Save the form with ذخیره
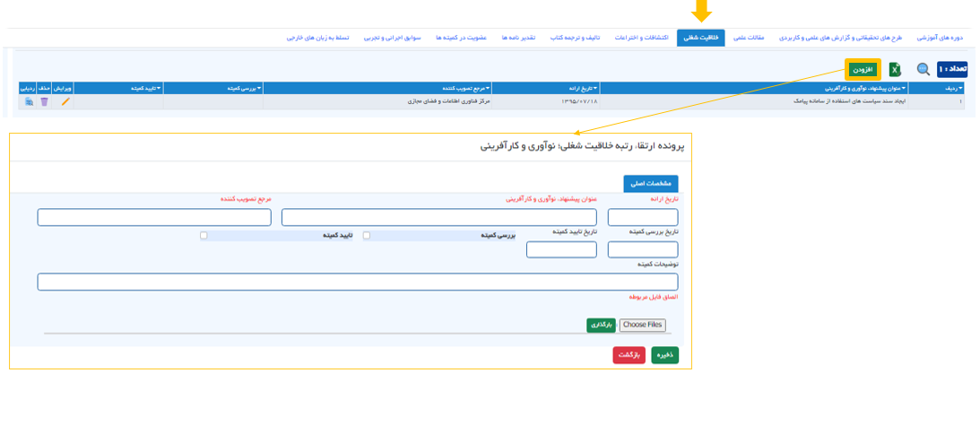The image size is (980, 434). (665, 354)
